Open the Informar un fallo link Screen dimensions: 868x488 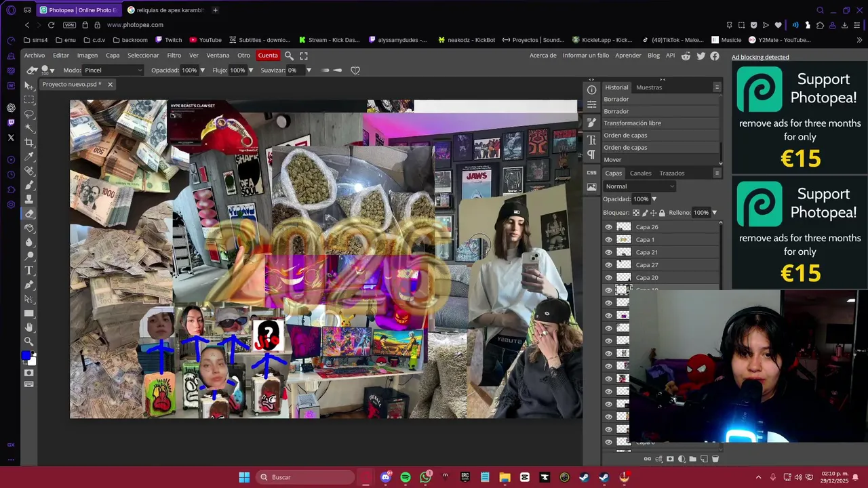point(586,56)
